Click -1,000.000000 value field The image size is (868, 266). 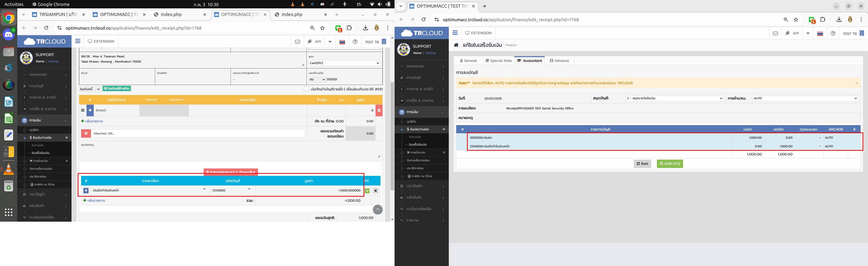(x=309, y=191)
